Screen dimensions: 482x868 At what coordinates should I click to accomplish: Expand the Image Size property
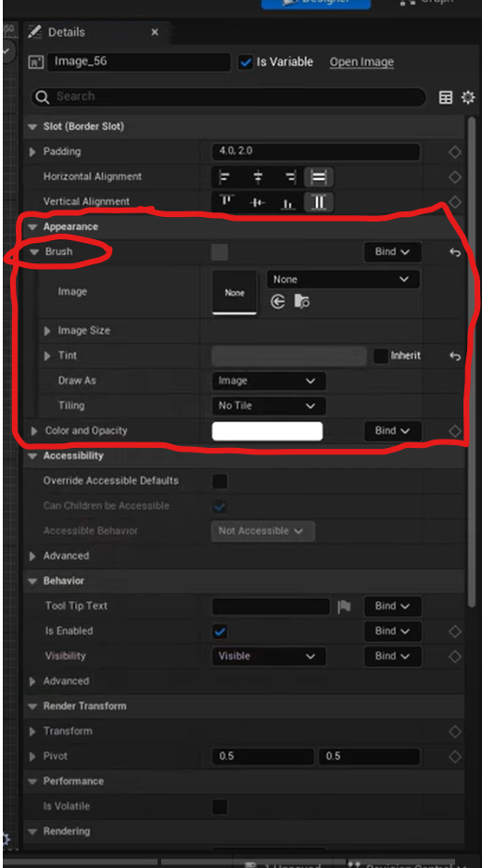coord(47,331)
